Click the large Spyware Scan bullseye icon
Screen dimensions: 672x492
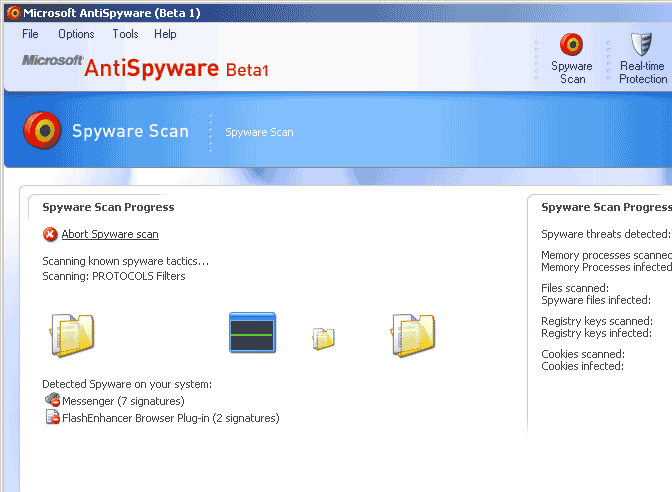click(42, 131)
